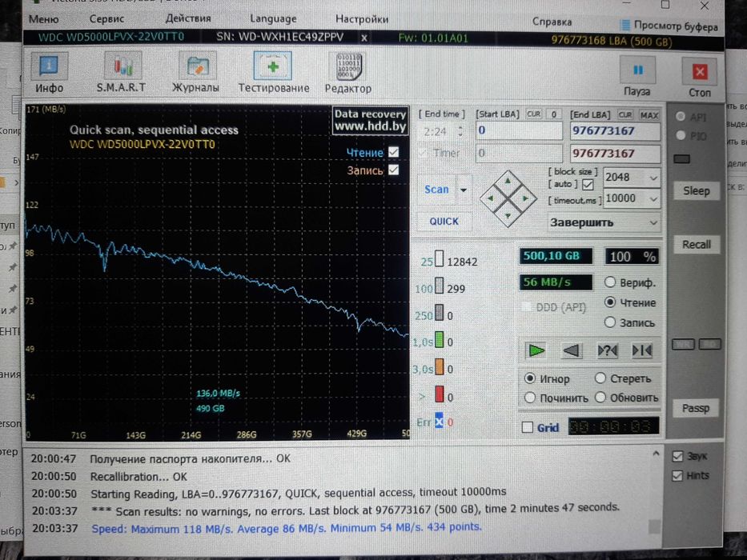Click the diamond navigation arrows control
Image resolution: width=747 pixels, height=560 pixels.
[508, 198]
